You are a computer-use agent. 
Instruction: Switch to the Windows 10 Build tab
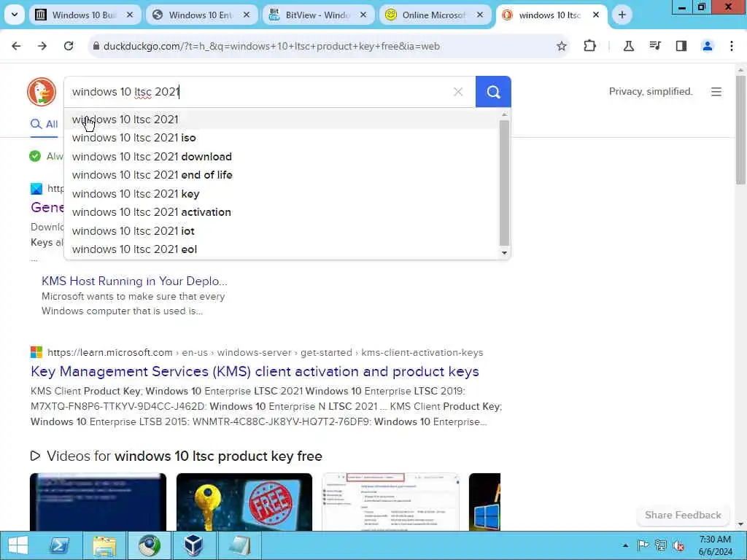pos(85,15)
